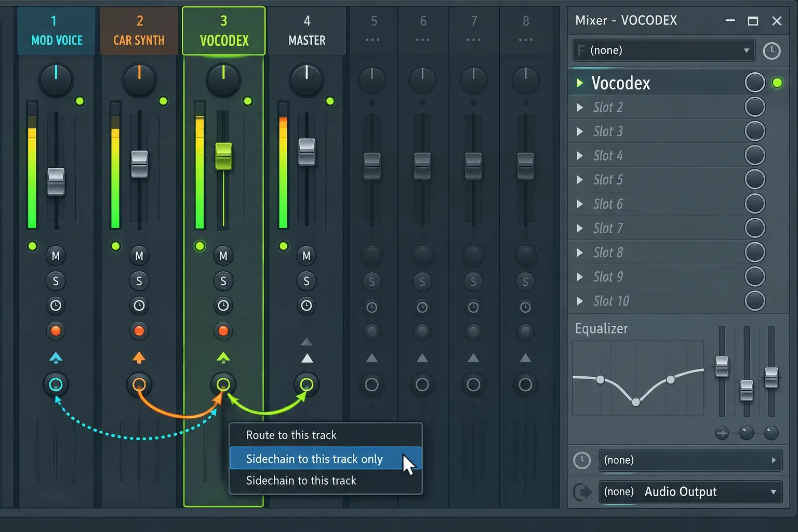Mute the CAR SYNTH track

[x=139, y=256]
